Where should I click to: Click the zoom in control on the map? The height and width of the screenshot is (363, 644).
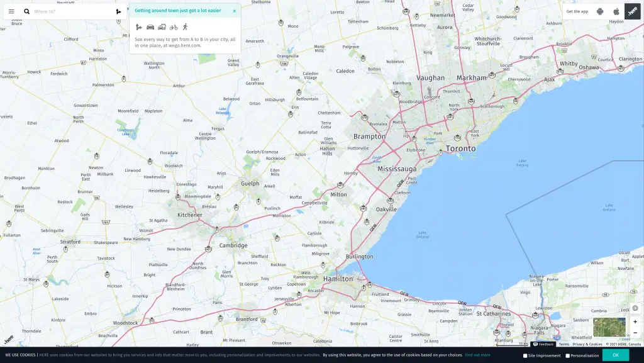click(x=635, y=321)
